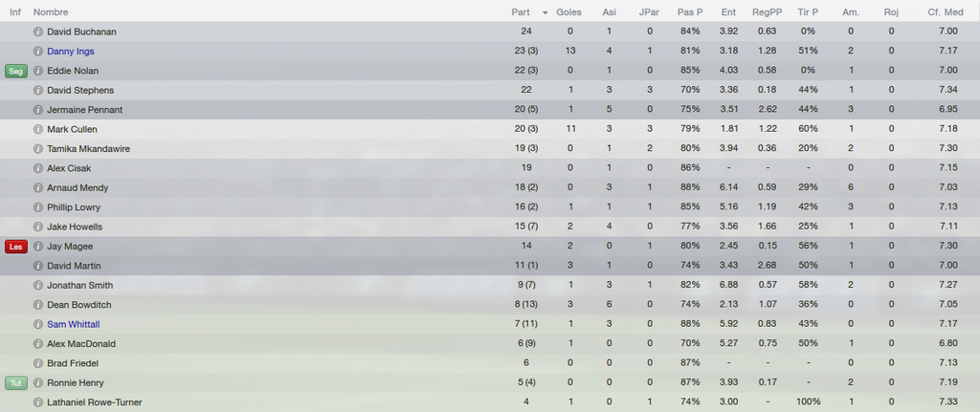This screenshot has height=412, width=980.
Task: Toggle the Part column sort arrow
Action: (x=545, y=12)
